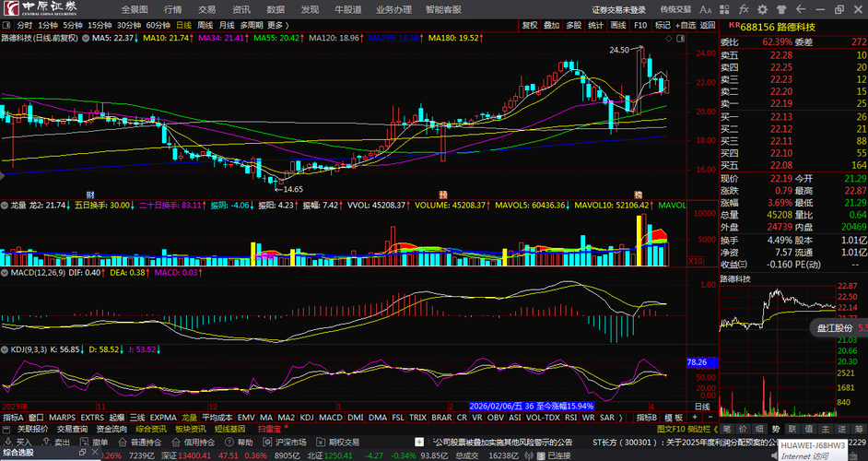The width and height of the screenshot is (868, 461).
Task: Switch to 30分钟 period
Action: point(129,25)
